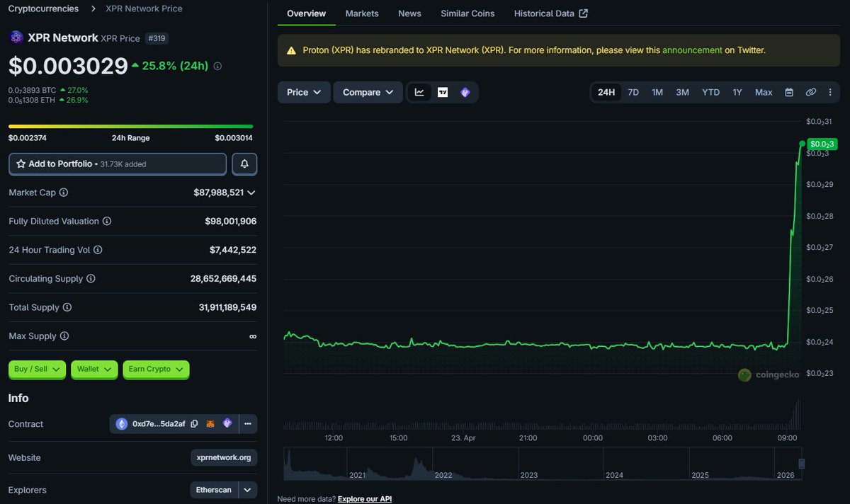
Task: Click the green current price tag
Action: click(x=822, y=144)
